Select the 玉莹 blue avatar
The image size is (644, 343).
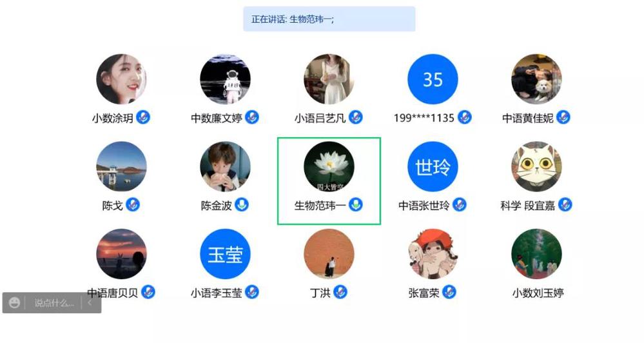coord(225,254)
